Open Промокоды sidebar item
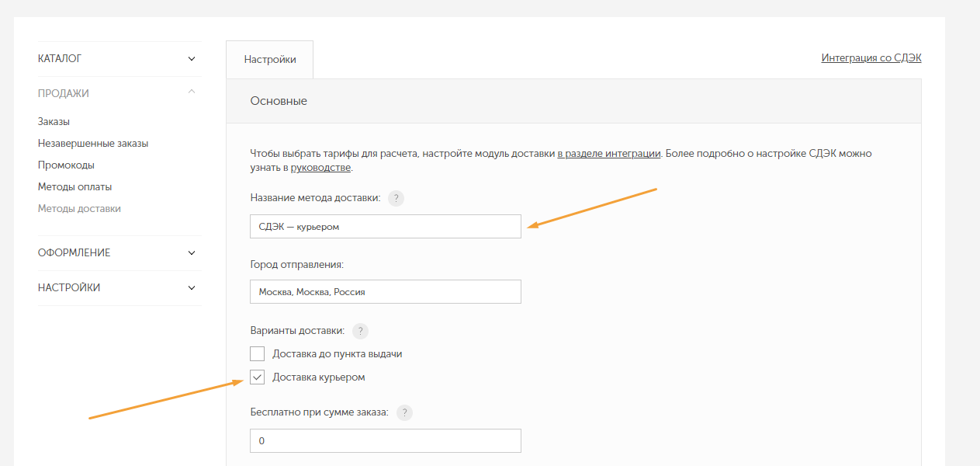Image resolution: width=980 pixels, height=466 pixels. pyautogui.click(x=66, y=165)
